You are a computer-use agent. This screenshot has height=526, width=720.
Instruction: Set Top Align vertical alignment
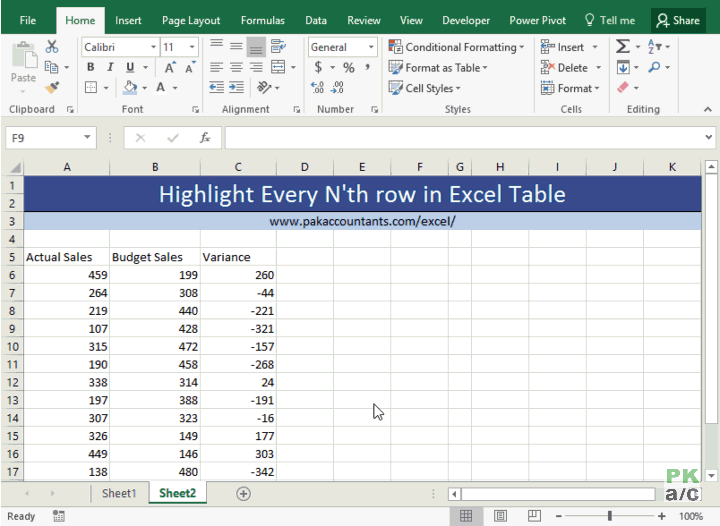(x=216, y=46)
